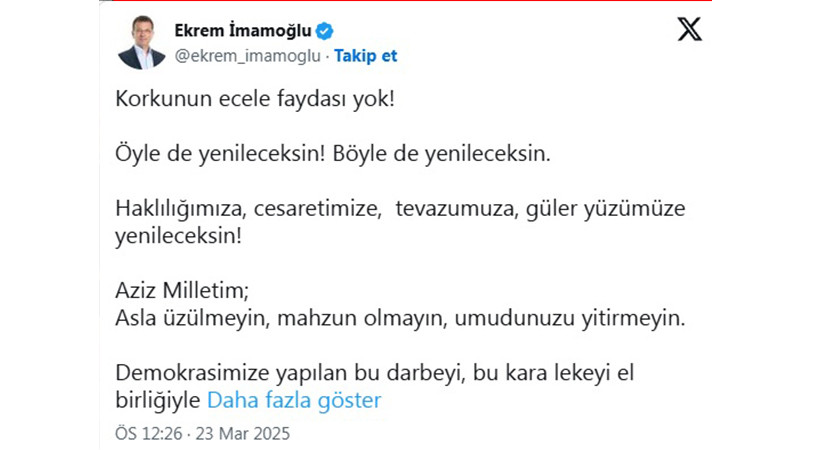Viewport: 820px width, 450px height.
Task: Follow the account via Takip et
Action: pyautogui.click(x=366, y=55)
